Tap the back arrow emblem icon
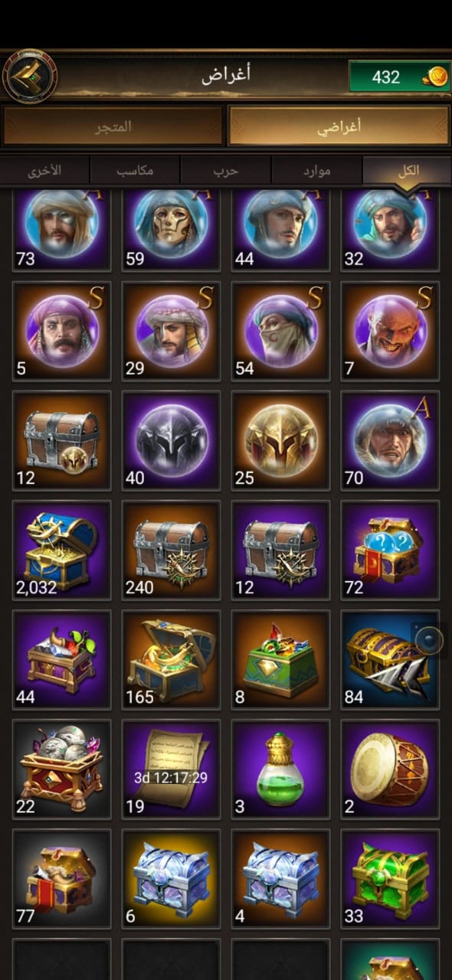This screenshot has width=452, height=980. (29, 77)
